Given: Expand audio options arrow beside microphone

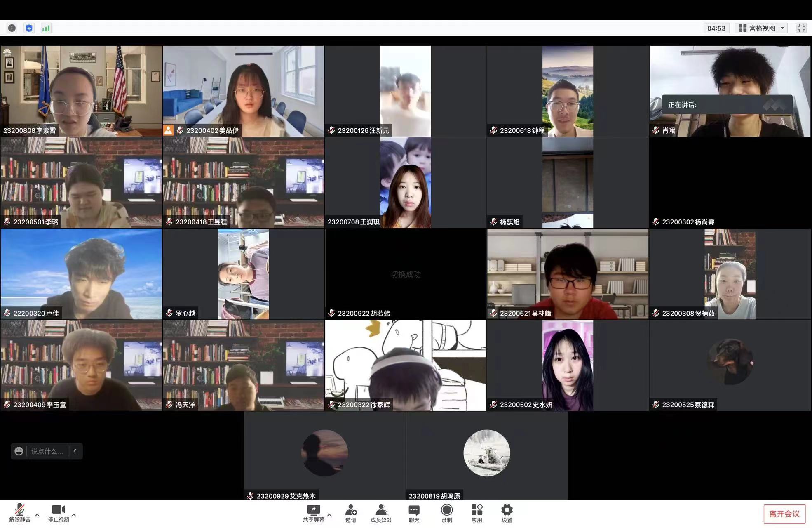Looking at the screenshot, I should click(x=37, y=515).
